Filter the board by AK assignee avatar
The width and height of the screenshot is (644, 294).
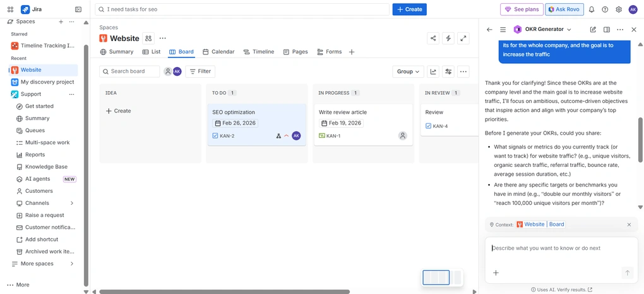coord(177,71)
